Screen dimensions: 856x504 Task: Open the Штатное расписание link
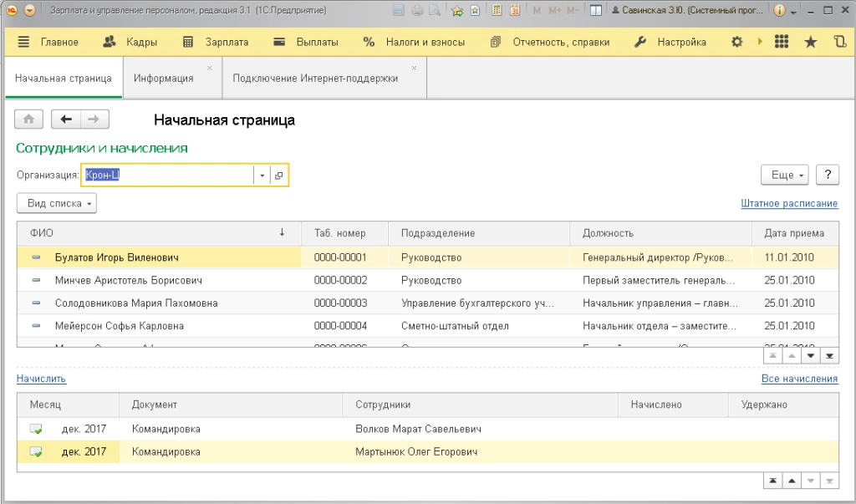pos(788,203)
